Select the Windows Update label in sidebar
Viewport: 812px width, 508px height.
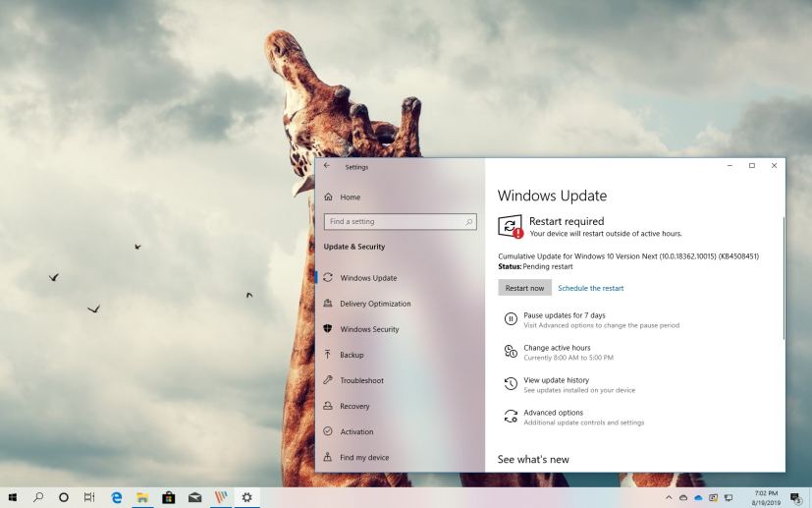[368, 278]
